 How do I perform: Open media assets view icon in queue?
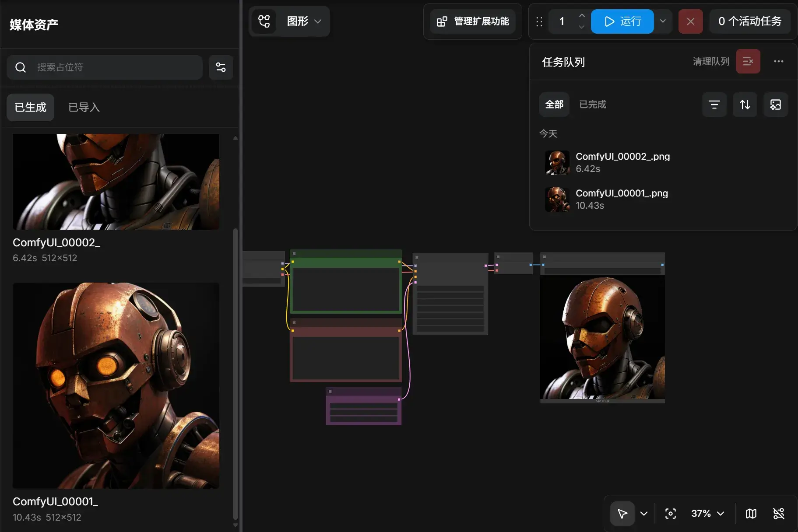pyautogui.click(x=775, y=105)
